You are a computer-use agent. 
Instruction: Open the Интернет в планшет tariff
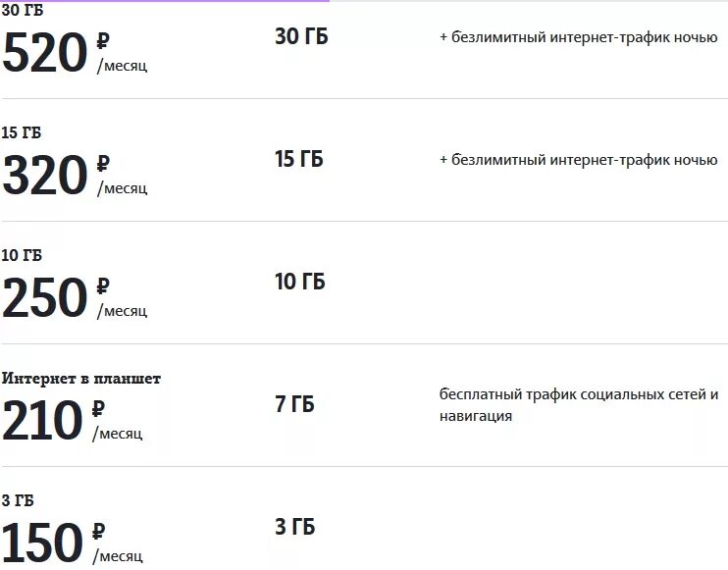click(81, 378)
